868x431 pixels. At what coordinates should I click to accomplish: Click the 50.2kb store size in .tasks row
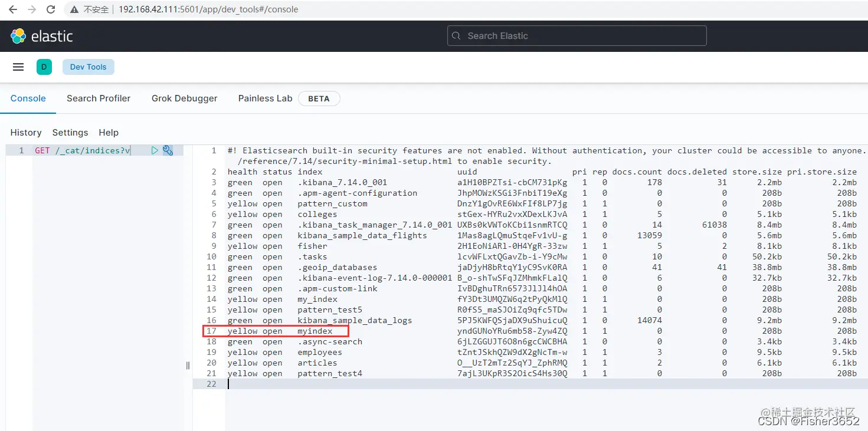click(767, 256)
